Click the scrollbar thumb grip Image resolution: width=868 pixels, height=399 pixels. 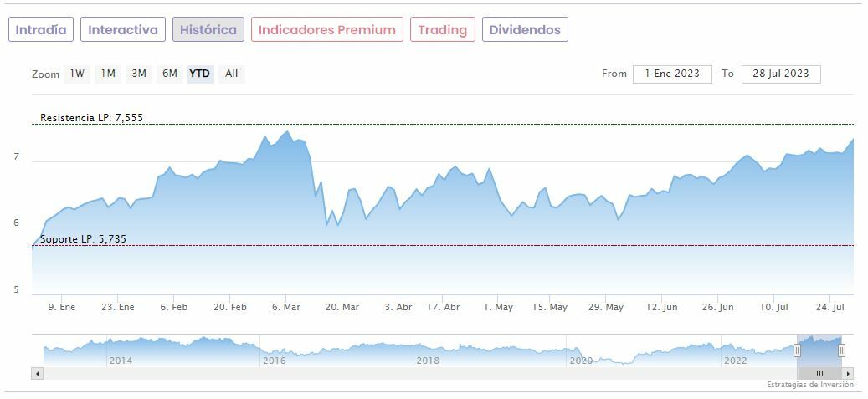(819, 373)
